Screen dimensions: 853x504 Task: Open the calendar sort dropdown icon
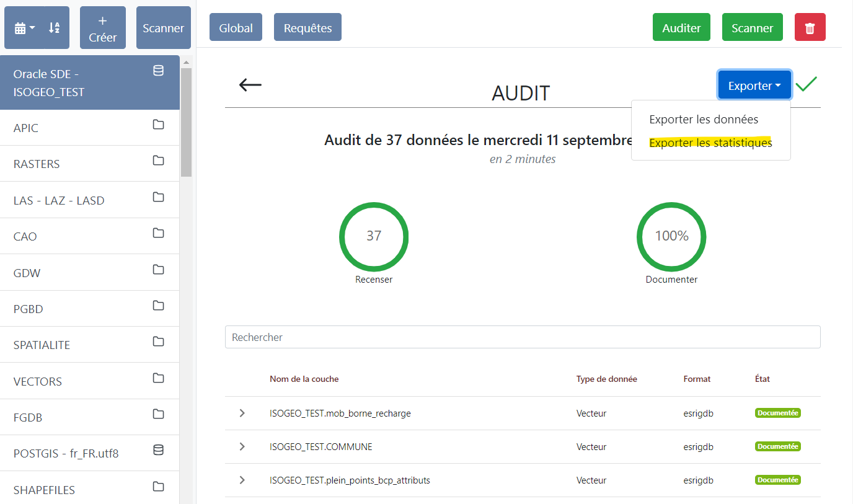point(25,28)
